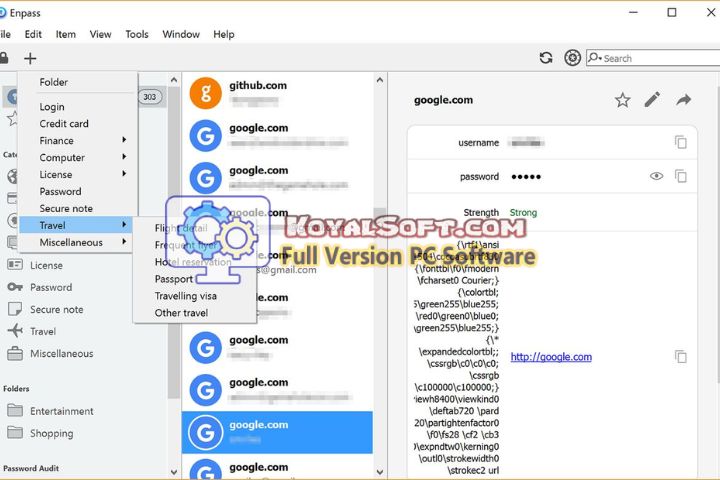Screen dimensions: 720x480
Task: Copy the http://google.com URL
Action: [681, 356]
